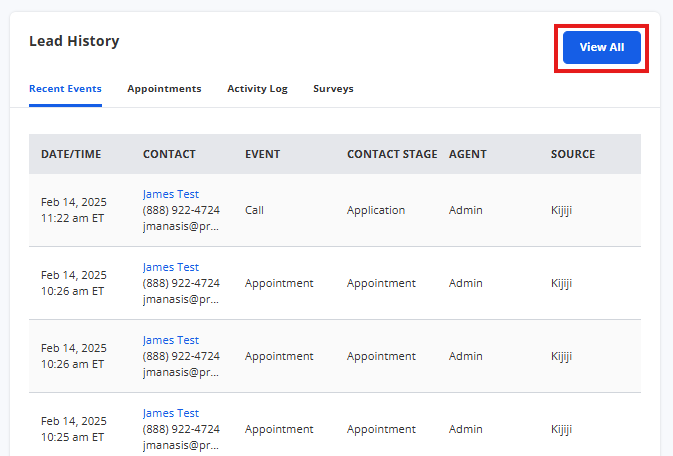Image resolution: width=673 pixels, height=456 pixels.
Task: Select the Call event cell
Action: pyautogui.click(x=254, y=210)
